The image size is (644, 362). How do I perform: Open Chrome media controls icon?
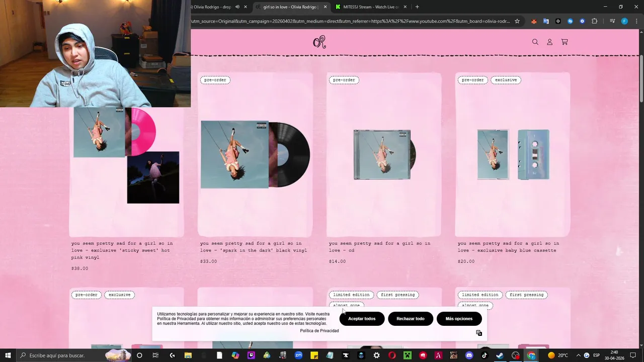[612, 21]
